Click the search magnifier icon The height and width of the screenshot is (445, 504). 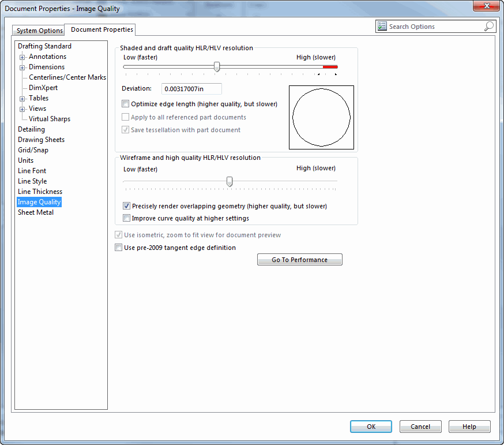[488, 26]
